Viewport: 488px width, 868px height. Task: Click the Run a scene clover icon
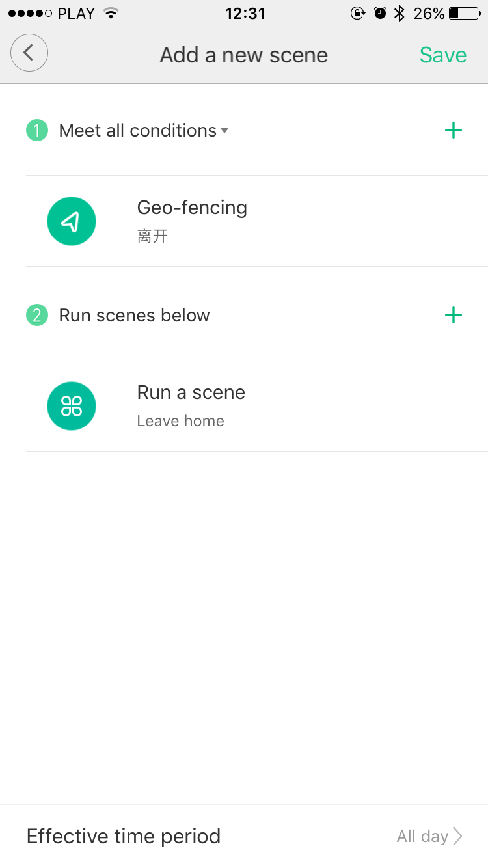pos(72,406)
